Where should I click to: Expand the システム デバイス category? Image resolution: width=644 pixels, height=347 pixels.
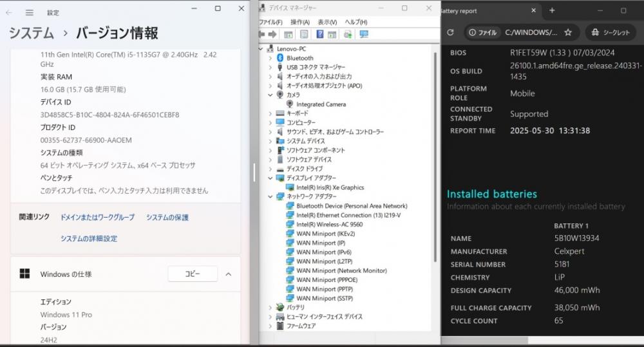pyautogui.click(x=270, y=141)
